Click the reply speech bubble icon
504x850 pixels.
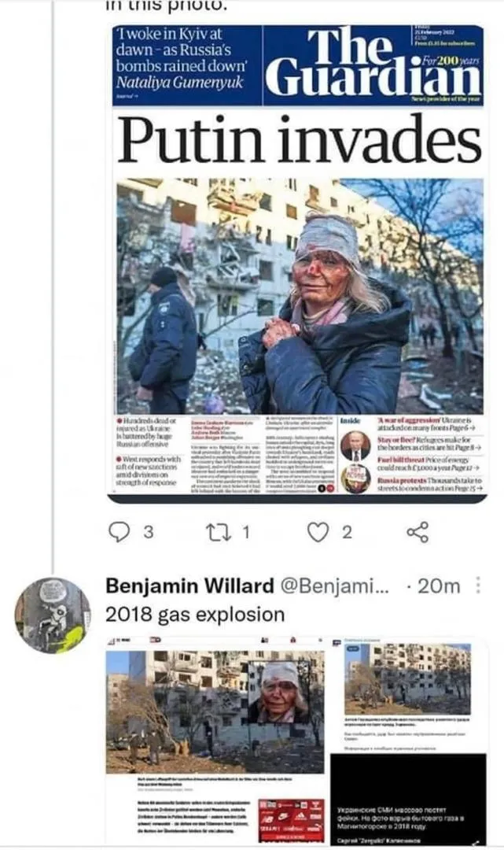coord(118,533)
